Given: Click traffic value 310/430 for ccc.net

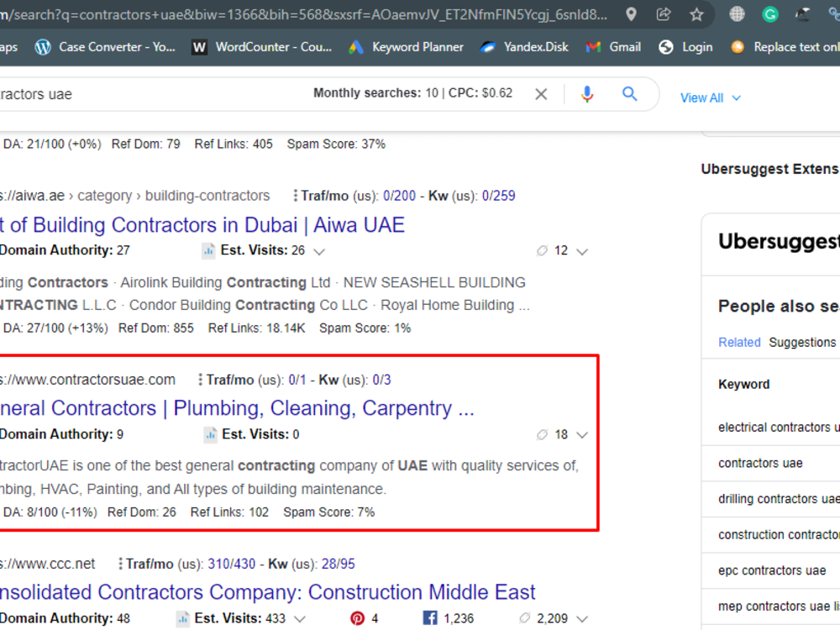Looking at the screenshot, I should click(x=232, y=564).
